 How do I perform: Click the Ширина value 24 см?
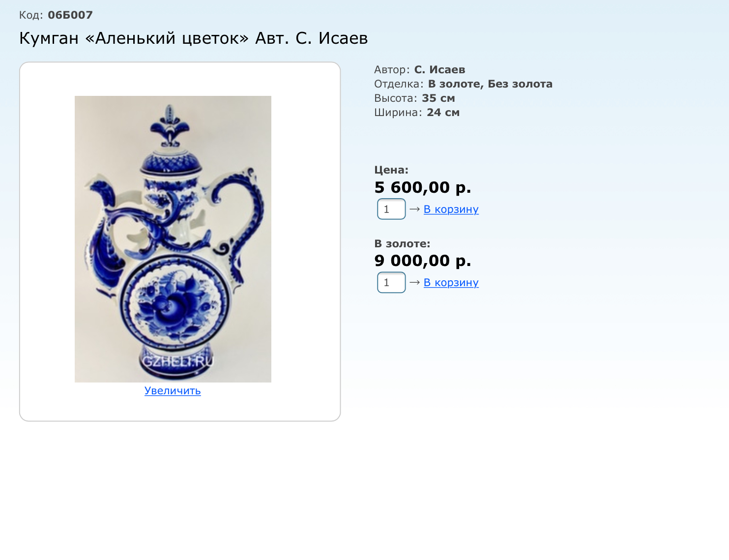pyautogui.click(x=443, y=112)
